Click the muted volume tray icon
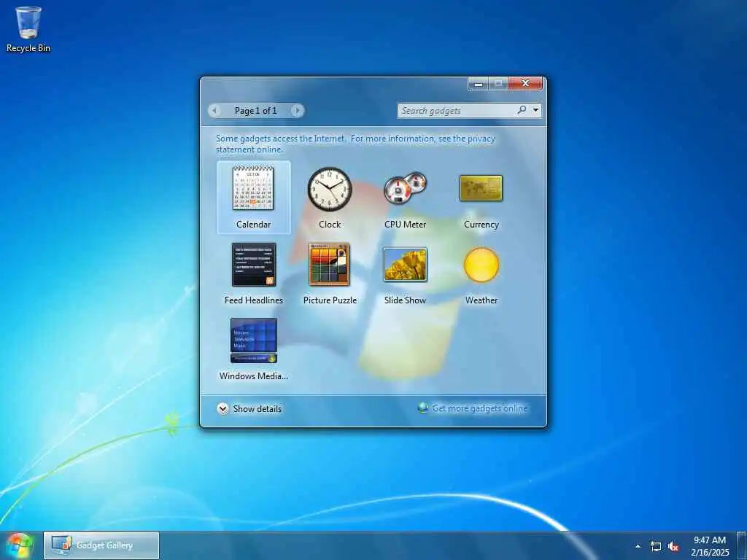This screenshot has width=747, height=560. point(673,547)
